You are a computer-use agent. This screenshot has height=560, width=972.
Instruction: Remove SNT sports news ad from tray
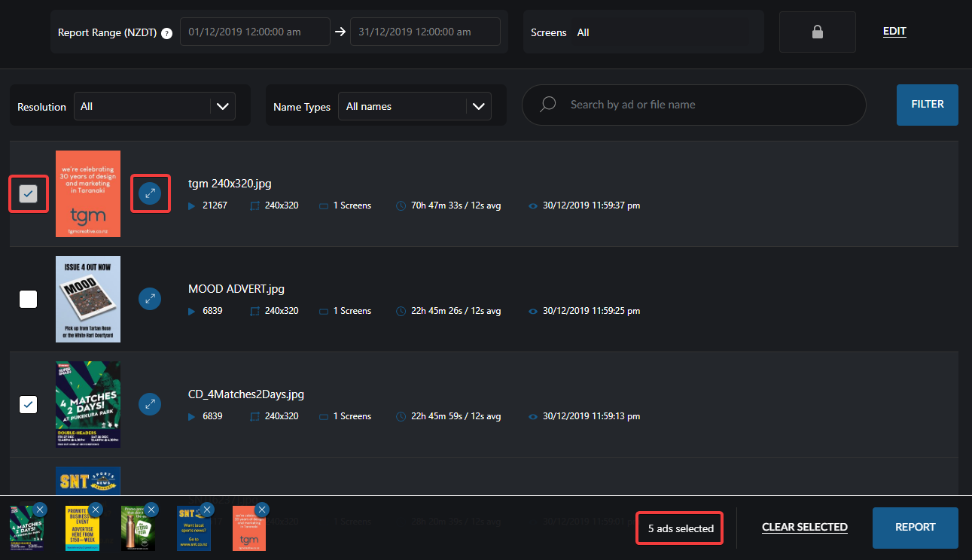click(207, 510)
